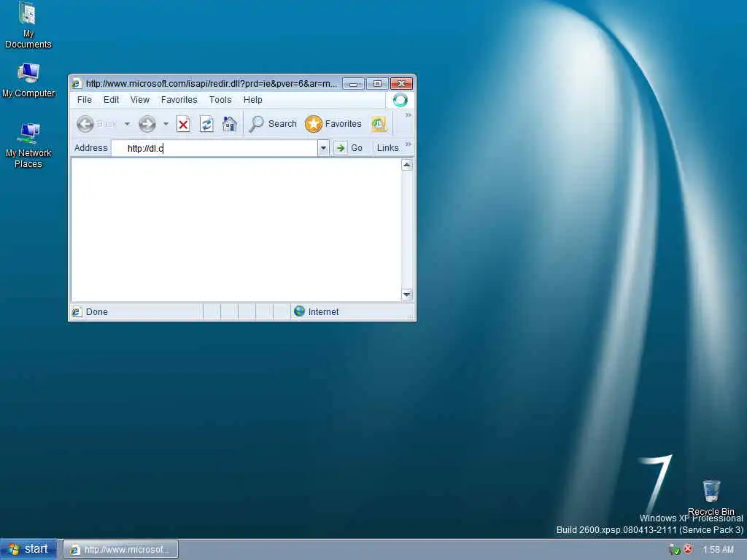Click the red security alert tray icon
Viewport: 747px width, 560px height.
[x=688, y=549]
